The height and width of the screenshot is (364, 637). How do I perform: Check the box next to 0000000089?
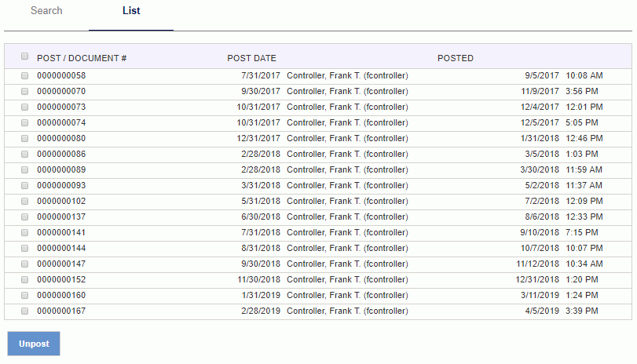[24, 170]
